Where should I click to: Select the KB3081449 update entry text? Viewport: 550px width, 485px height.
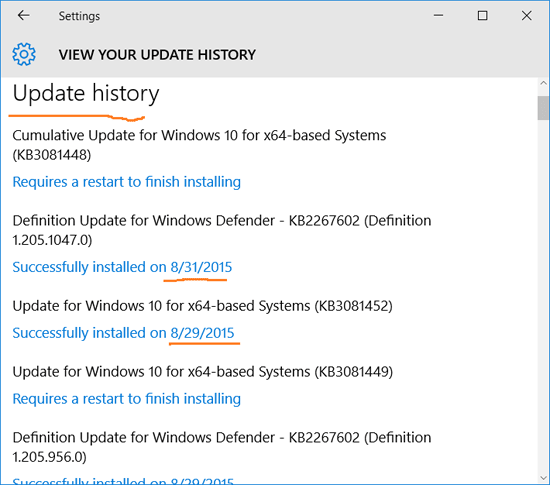click(x=203, y=372)
